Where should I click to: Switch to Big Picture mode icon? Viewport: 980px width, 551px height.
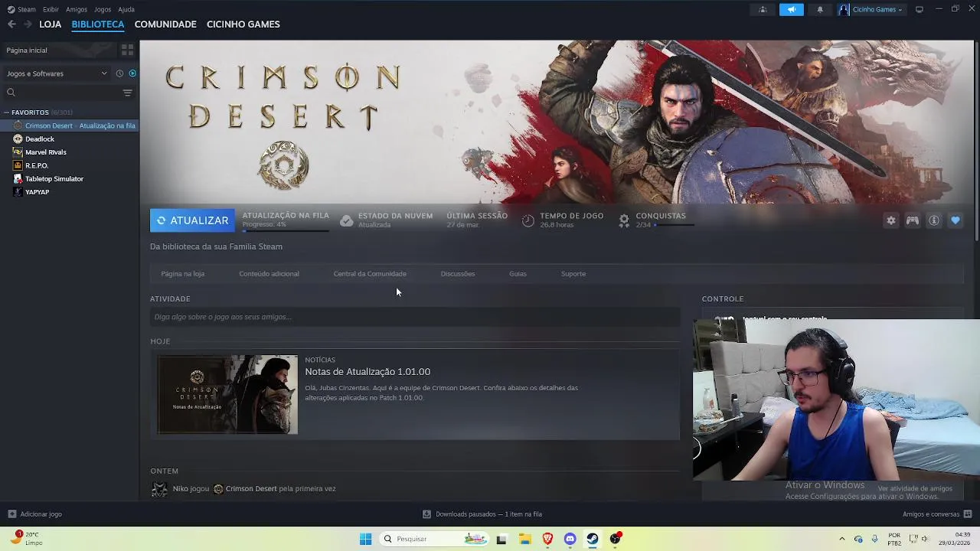click(x=920, y=9)
